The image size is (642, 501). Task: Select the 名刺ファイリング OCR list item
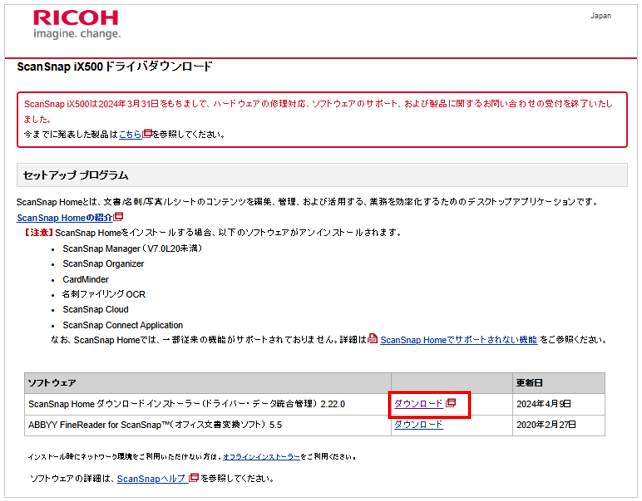104,294
